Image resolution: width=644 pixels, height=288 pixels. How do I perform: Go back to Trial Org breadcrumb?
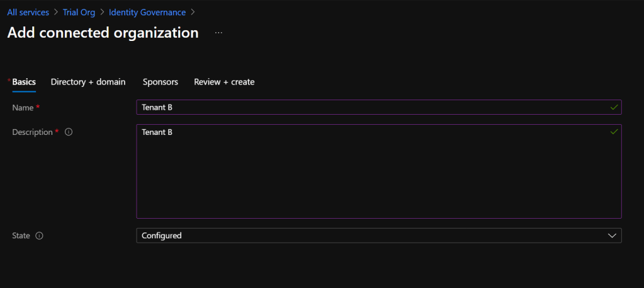pyautogui.click(x=79, y=13)
